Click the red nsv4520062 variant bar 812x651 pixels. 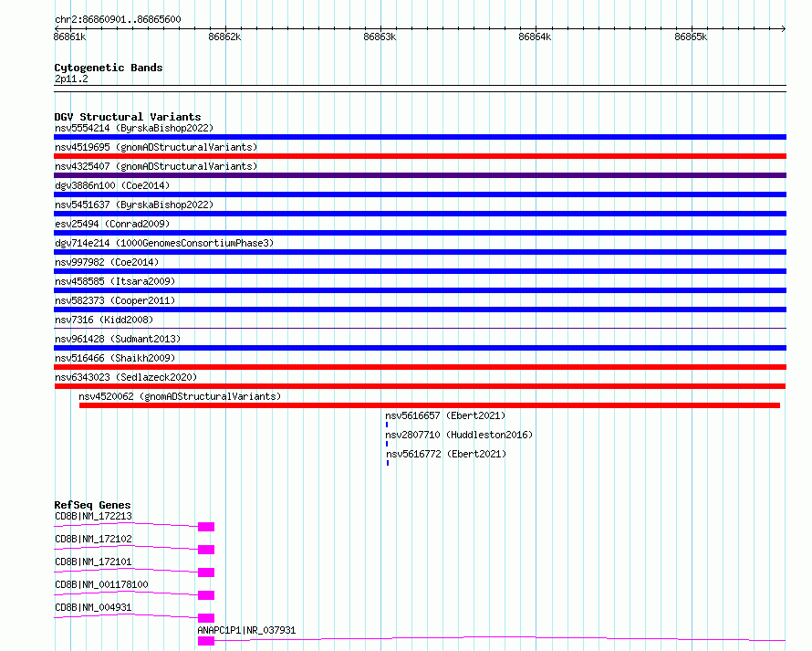(430, 405)
